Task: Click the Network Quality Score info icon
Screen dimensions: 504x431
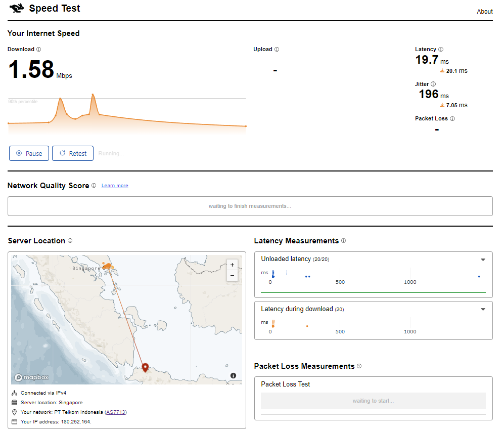Action: coord(94,186)
